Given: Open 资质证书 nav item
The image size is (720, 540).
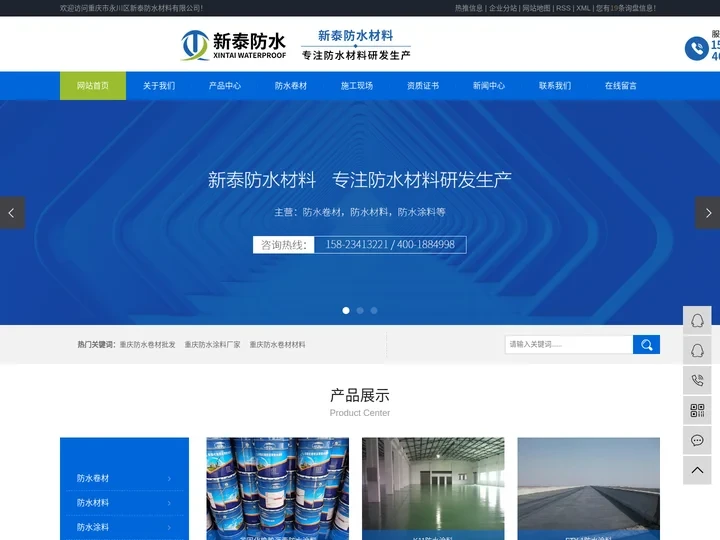Looking at the screenshot, I should [x=423, y=86].
